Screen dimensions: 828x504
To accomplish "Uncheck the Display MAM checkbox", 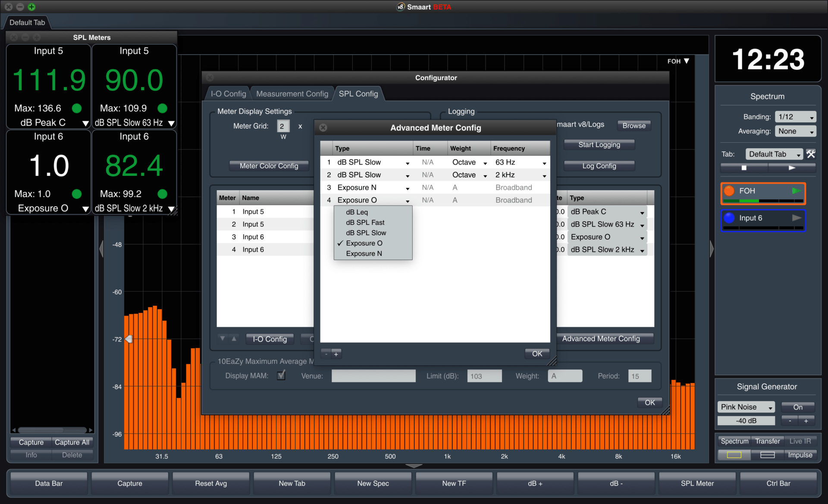I will coord(281,376).
